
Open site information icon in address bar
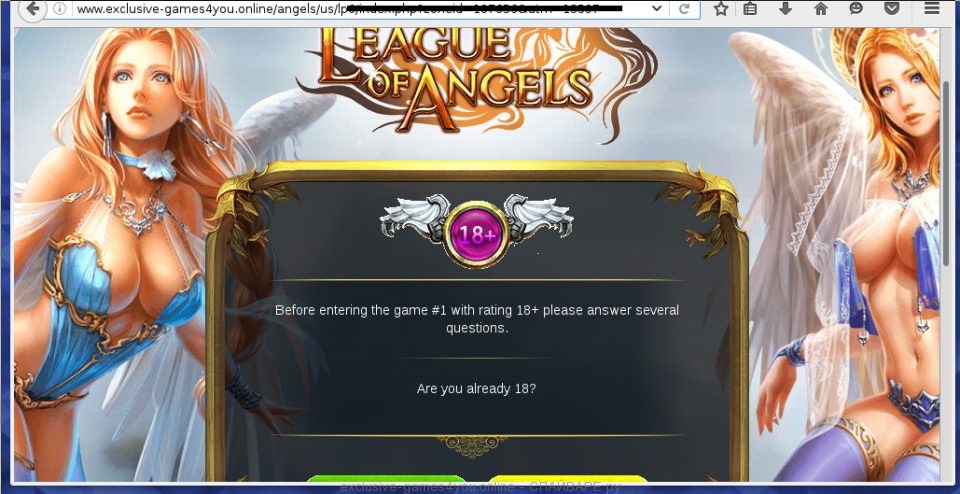[59, 9]
